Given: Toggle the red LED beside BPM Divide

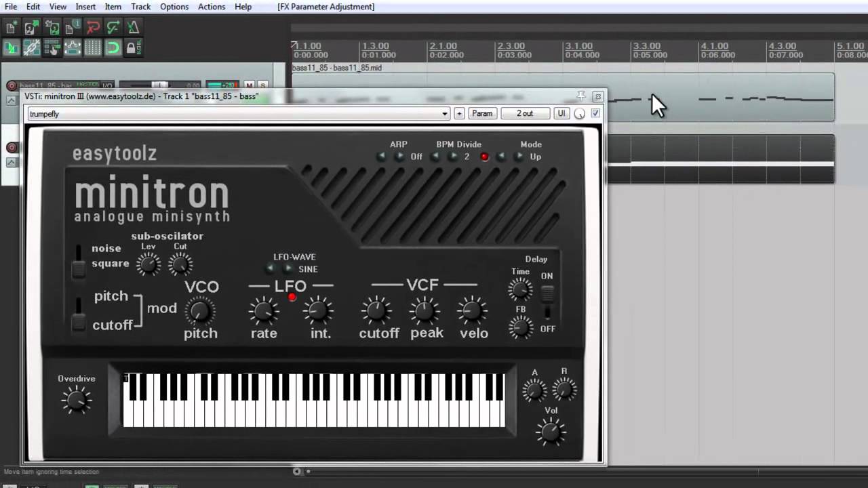Looking at the screenshot, I should tap(484, 157).
